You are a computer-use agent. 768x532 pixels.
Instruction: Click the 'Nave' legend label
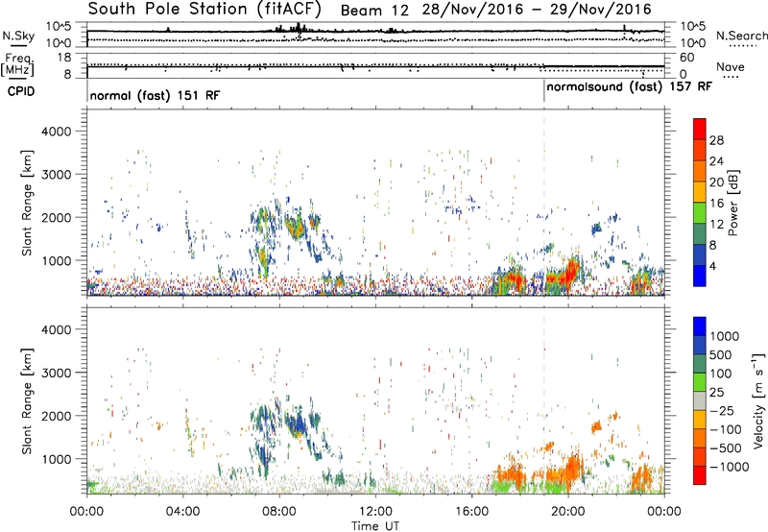(x=730, y=67)
